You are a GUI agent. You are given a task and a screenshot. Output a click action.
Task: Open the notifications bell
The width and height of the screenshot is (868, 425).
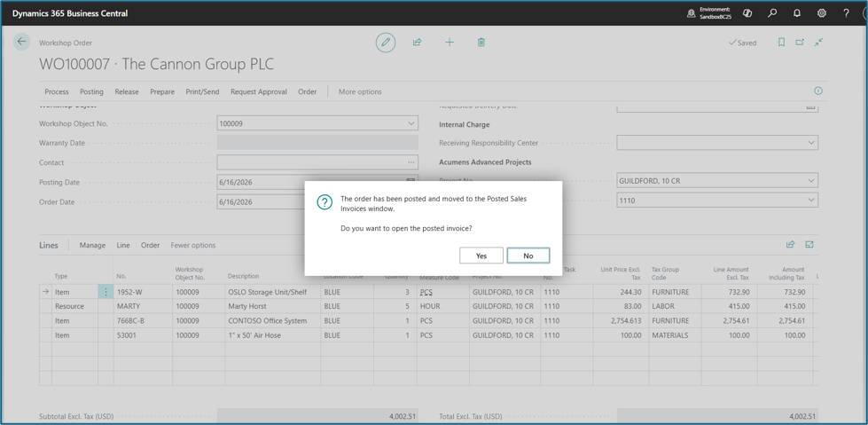[797, 13]
